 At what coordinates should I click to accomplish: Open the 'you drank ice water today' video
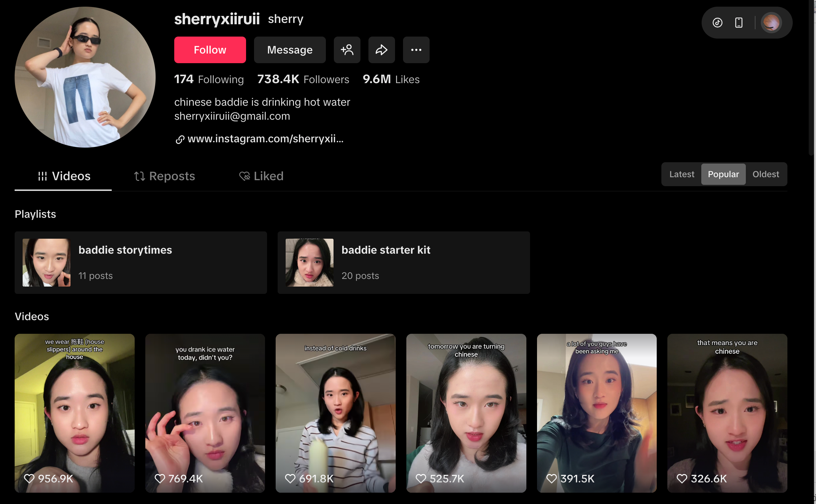(x=205, y=413)
